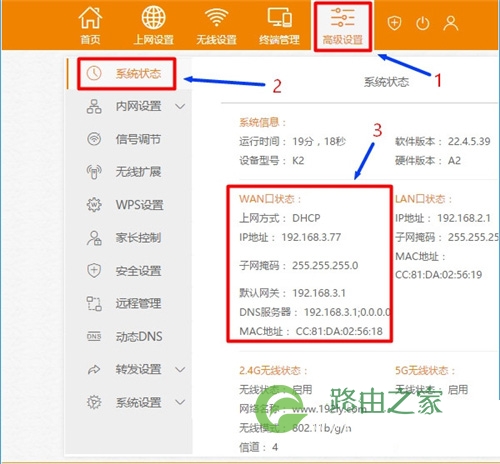Select 远程管理 in the sidebar

coord(138,303)
